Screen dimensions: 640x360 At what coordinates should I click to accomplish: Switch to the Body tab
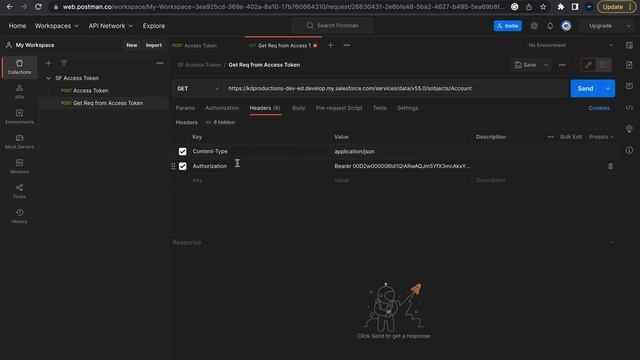point(298,108)
